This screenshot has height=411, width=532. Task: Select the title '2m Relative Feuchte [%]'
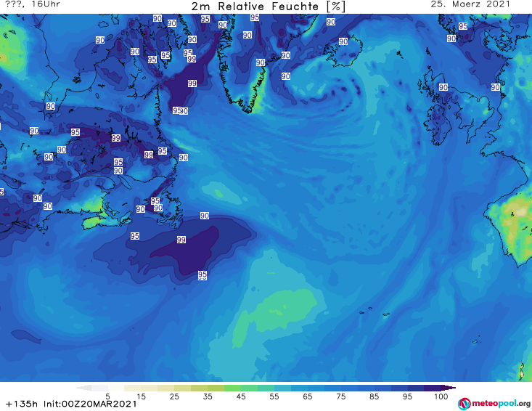(269, 7)
